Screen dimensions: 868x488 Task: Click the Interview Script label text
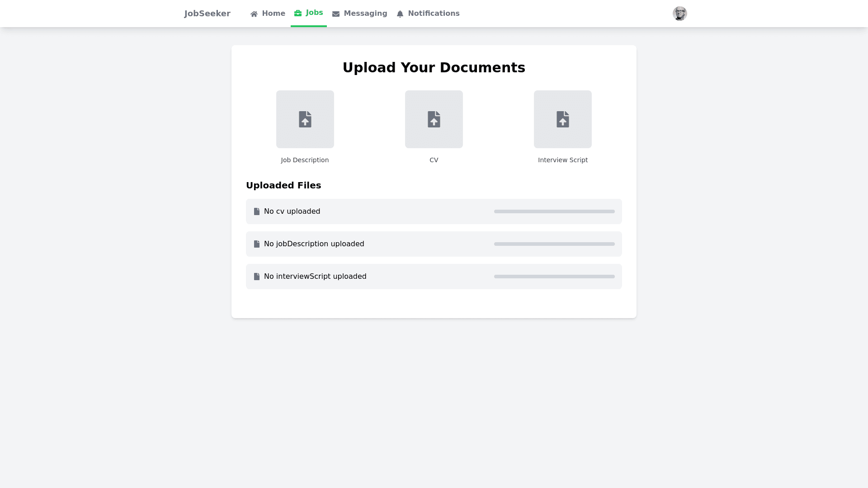[x=563, y=160]
